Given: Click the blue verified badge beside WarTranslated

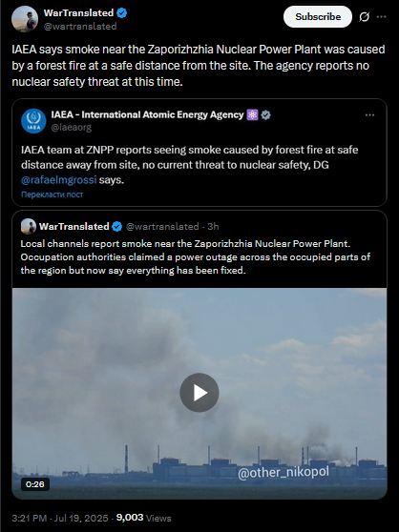Looking at the screenshot, I should click(x=122, y=13).
